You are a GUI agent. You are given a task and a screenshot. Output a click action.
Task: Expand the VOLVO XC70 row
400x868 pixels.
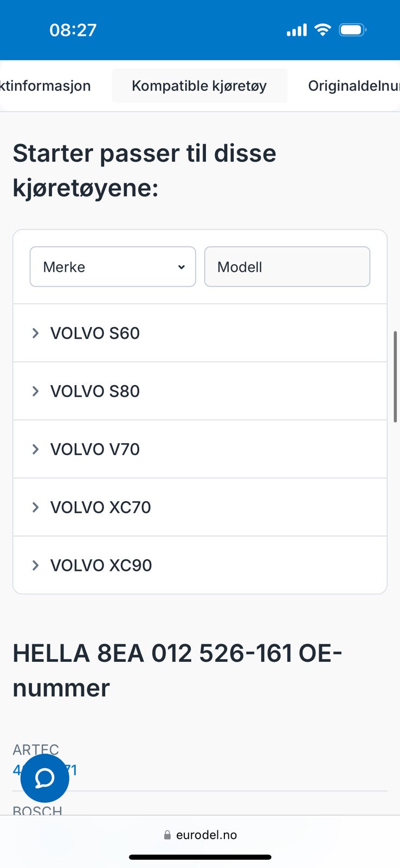(100, 507)
